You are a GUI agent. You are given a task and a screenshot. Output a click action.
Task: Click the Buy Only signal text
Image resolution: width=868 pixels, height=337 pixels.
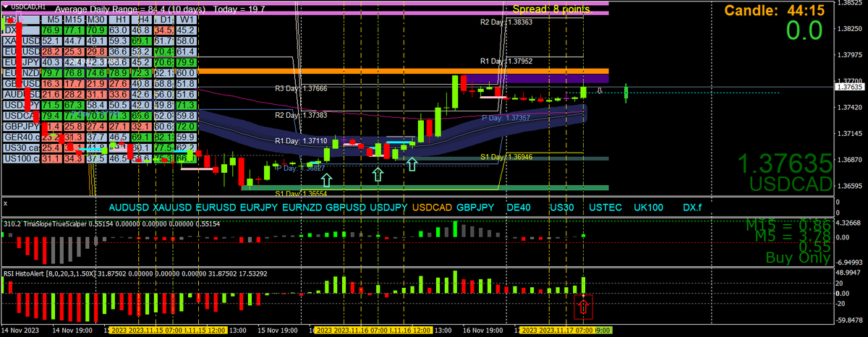point(798,257)
